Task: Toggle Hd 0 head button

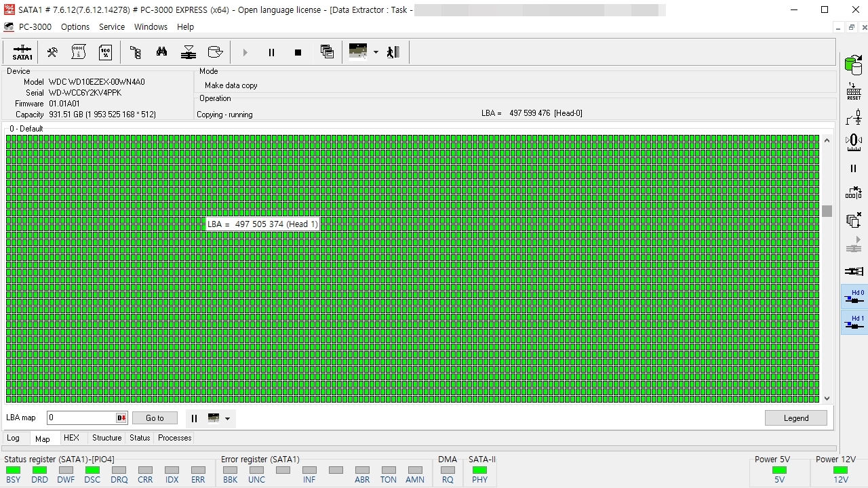Action: coord(854,297)
